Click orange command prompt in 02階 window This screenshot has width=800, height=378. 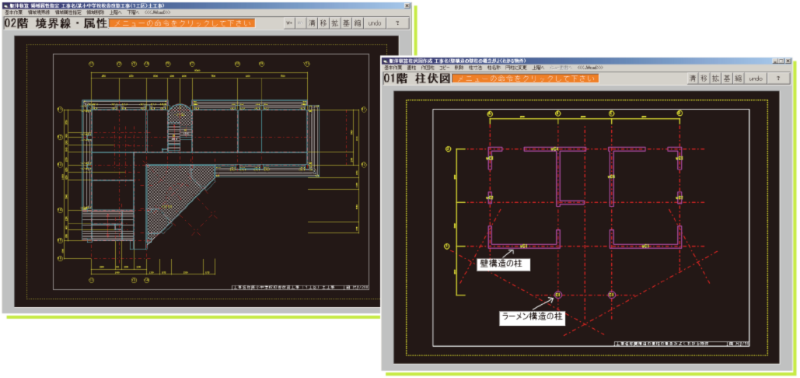[x=182, y=23]
